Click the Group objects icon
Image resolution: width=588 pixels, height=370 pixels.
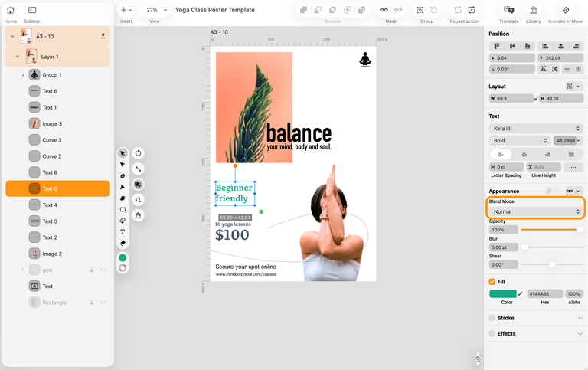coord(420,10)
